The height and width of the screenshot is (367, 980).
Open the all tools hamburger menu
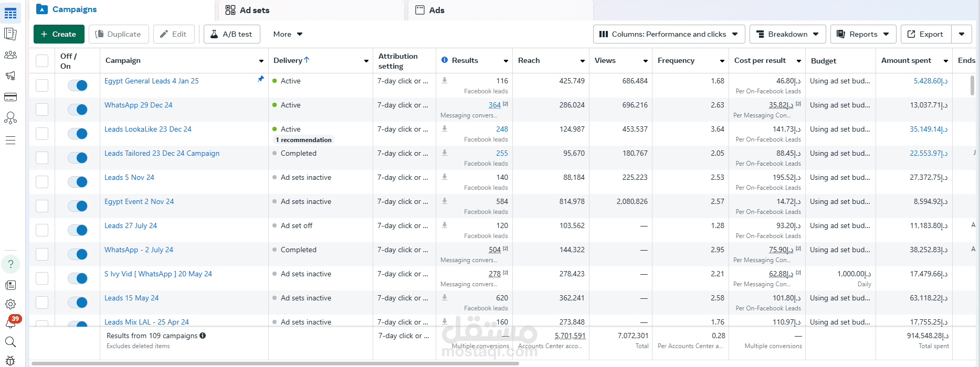(10, 140)
